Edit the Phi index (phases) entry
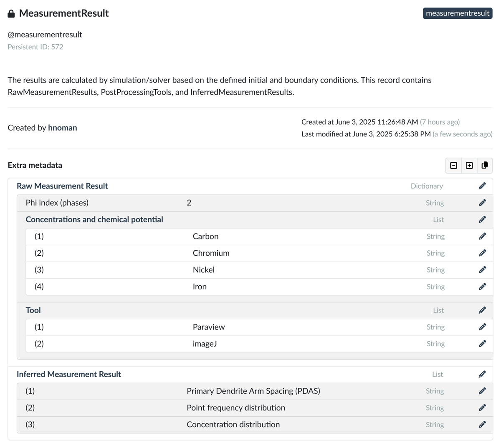The width and height of the screenshot is (501, 448). point(482,203)
